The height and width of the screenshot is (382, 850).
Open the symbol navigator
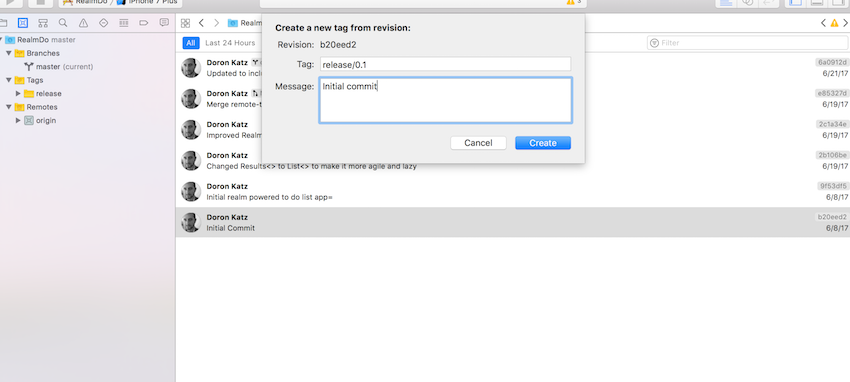43,23
